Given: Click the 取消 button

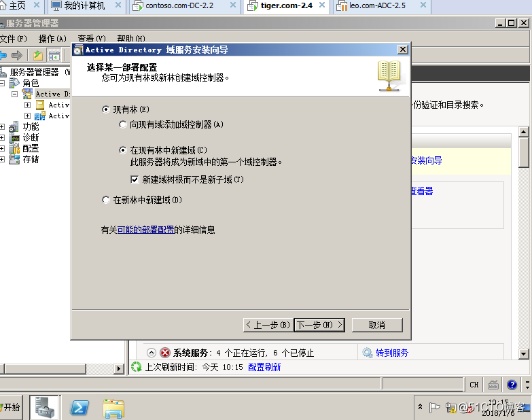Looking at the screenshot, I should click(377, 325).
